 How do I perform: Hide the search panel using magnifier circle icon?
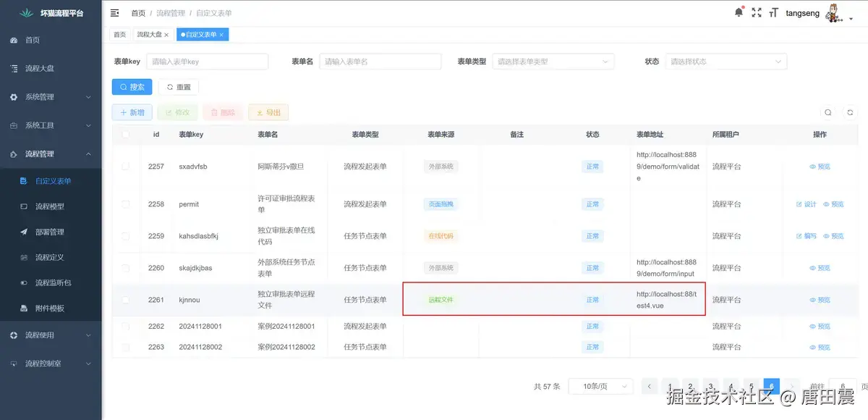click(828, 112)
